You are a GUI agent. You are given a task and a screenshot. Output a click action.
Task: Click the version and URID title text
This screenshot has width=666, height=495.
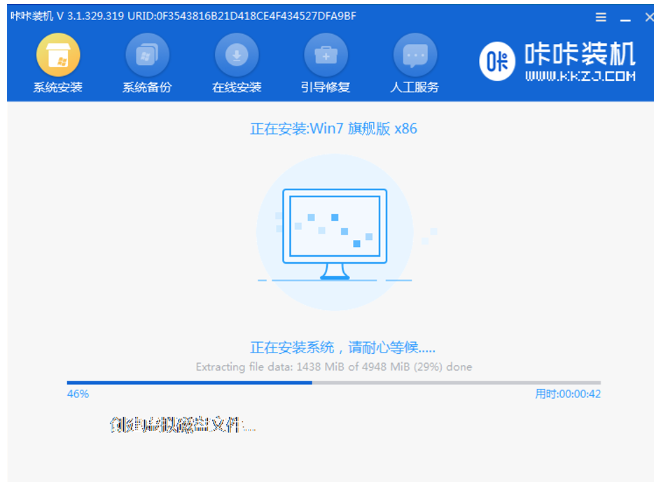(x=183, y=16)
